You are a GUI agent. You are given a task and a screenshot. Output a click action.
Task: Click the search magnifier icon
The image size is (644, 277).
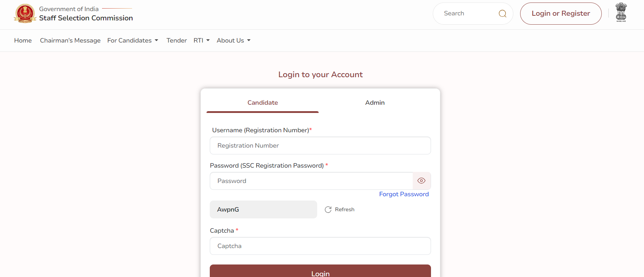pos(502,14)
